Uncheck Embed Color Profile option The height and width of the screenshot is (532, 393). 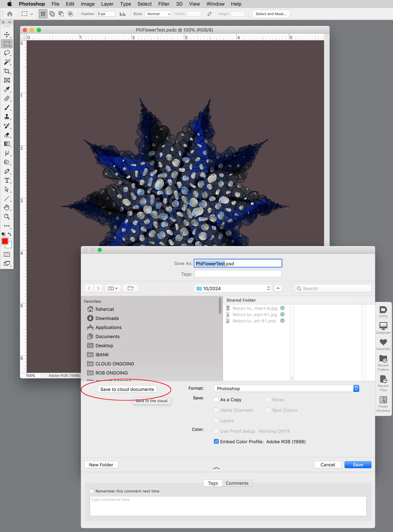point(216,442)
